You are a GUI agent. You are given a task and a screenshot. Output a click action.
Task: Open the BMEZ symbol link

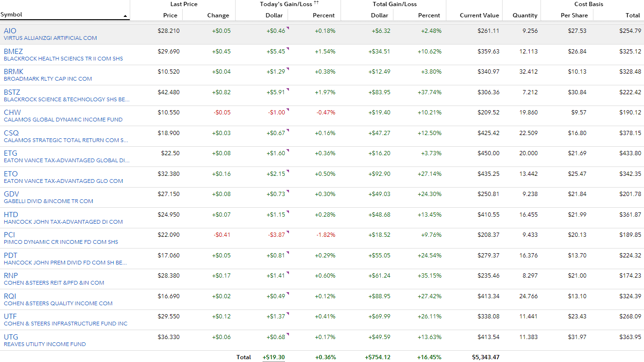(13, 52)
